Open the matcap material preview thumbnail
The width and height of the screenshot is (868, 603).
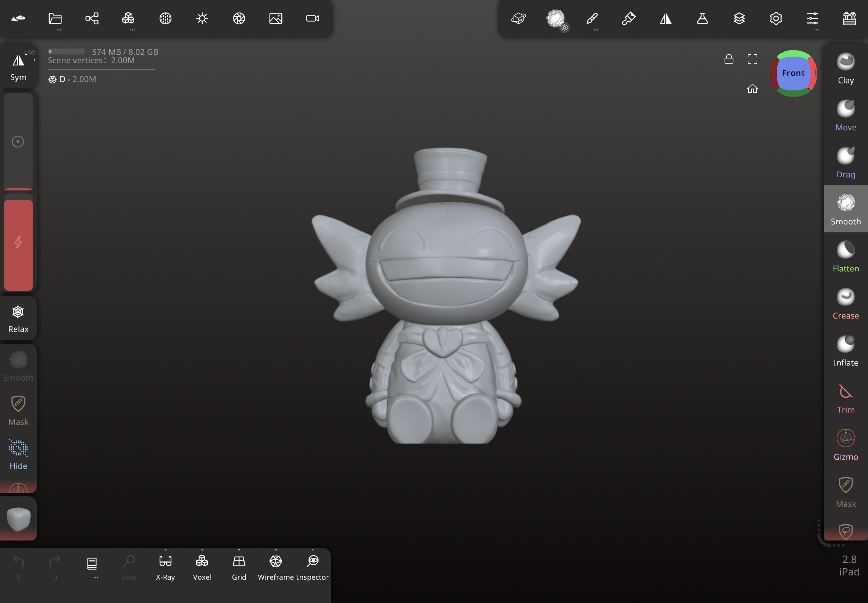[18, 519]
